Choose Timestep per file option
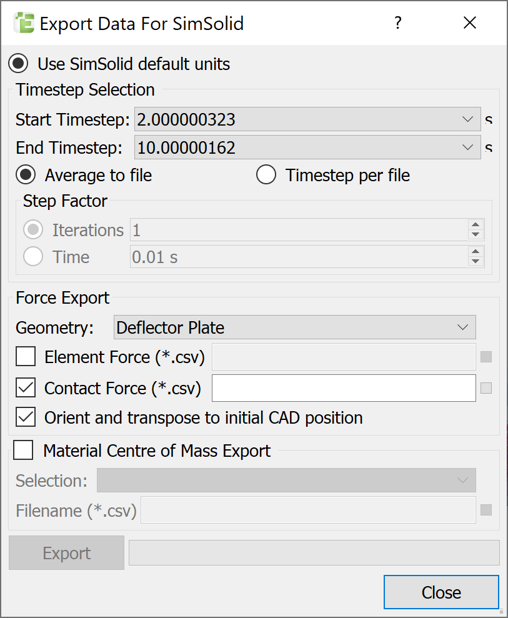Image resolution: width=508 pixels, height=618 pixels. click(x=266, y=175)
